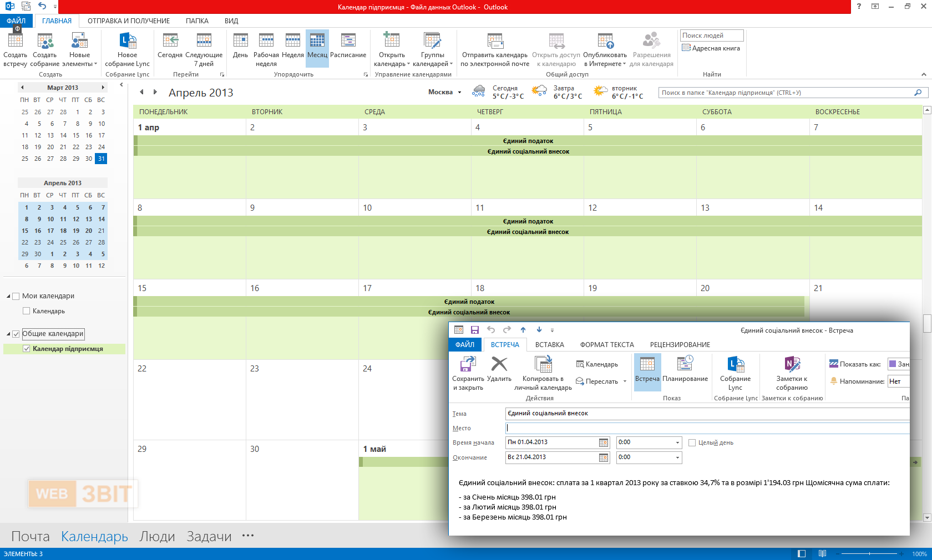This screenshot has width=932, height=560.
Task: Open date picker for Время начала
Action: [x=604, y=442]
